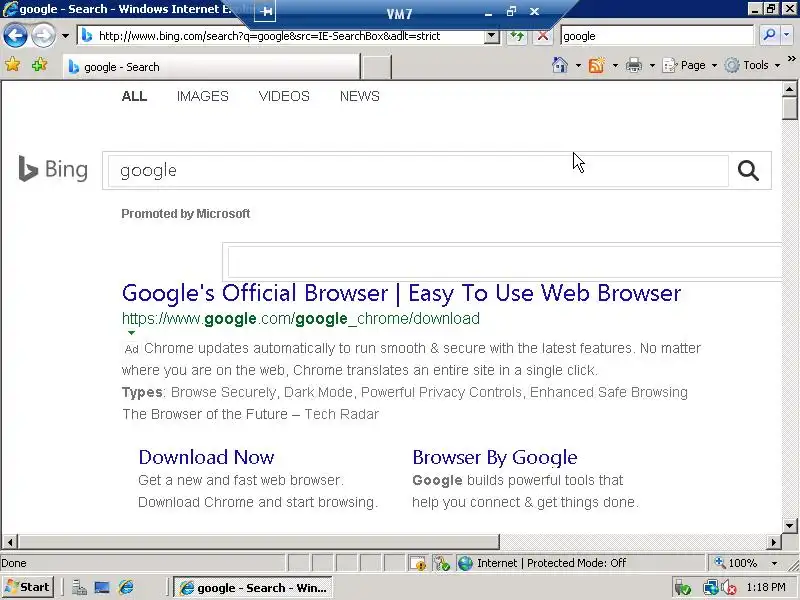Expand the zoom level dropdown arrow
The width and height of the screenshot is (800, 600).
click(774, 563)
